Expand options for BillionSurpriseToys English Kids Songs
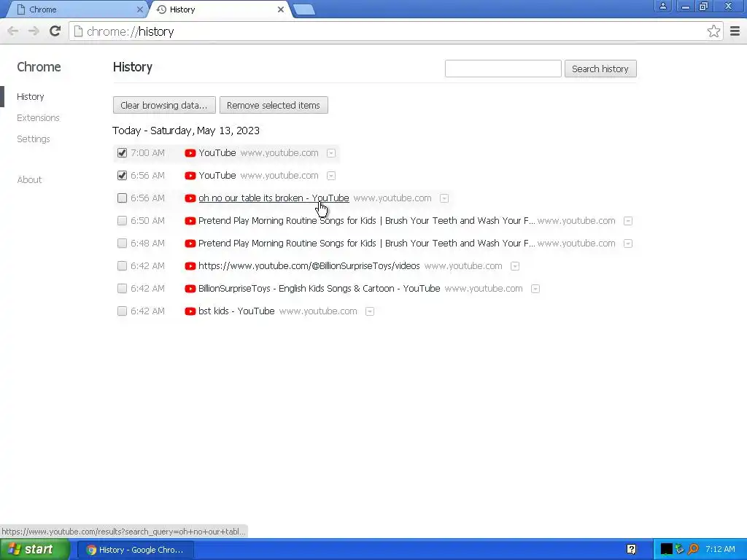Screen dimensions: 747x560 pos(535,289)
